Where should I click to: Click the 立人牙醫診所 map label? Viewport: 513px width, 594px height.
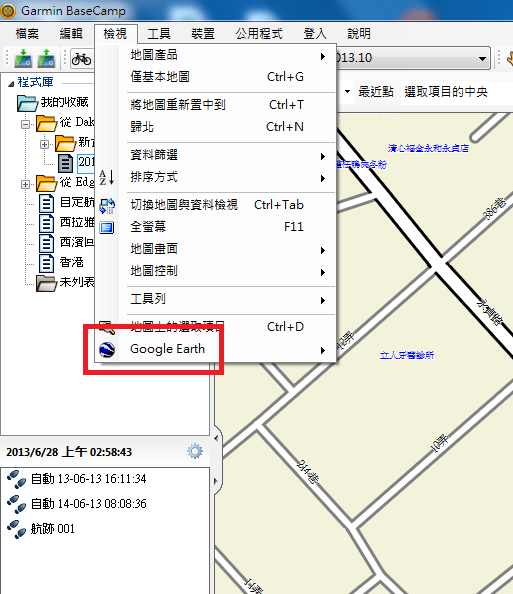click(407, 355)
